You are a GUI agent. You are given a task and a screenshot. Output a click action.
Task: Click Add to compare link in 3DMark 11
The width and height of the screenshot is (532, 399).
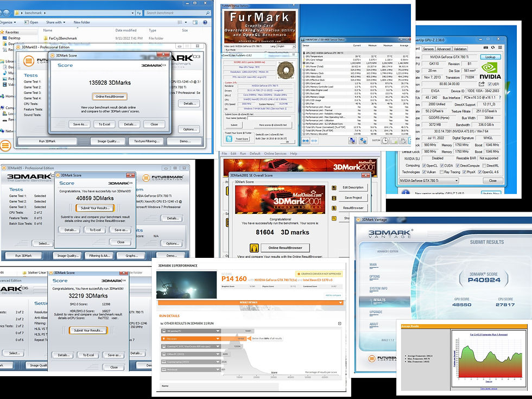(x=333, y=295)
